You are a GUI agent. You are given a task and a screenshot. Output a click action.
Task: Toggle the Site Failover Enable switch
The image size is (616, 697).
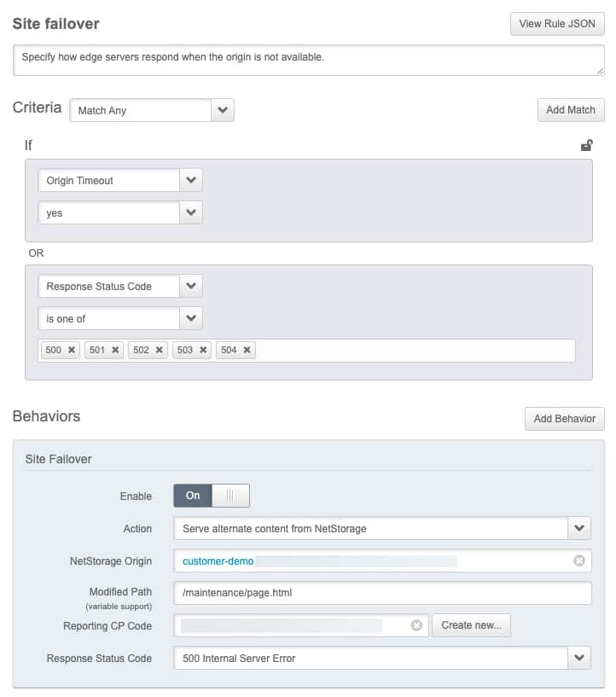pyautogui.click(x=212, y=496)
